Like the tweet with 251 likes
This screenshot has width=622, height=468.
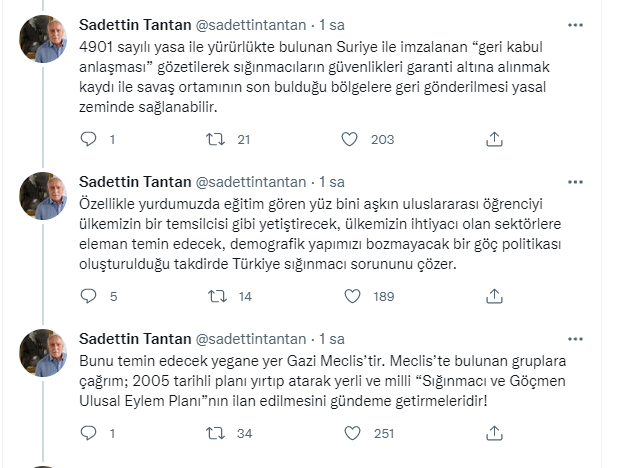pos(350,433)
